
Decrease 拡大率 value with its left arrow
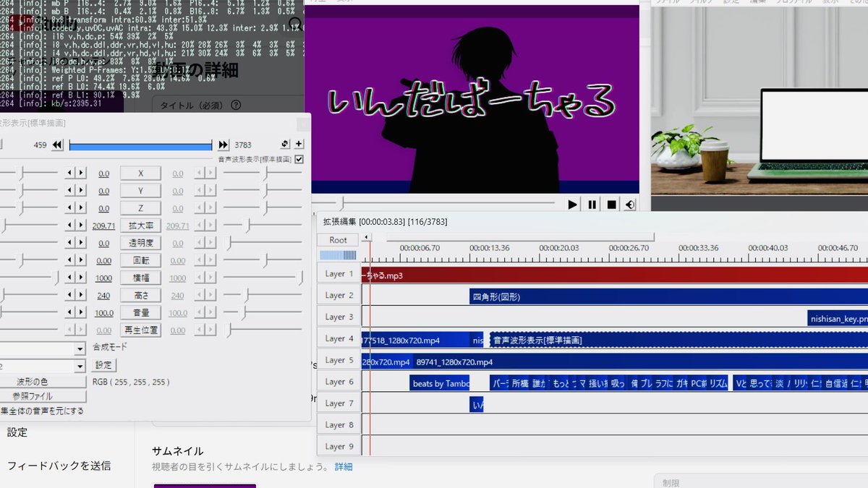point(69,226)
